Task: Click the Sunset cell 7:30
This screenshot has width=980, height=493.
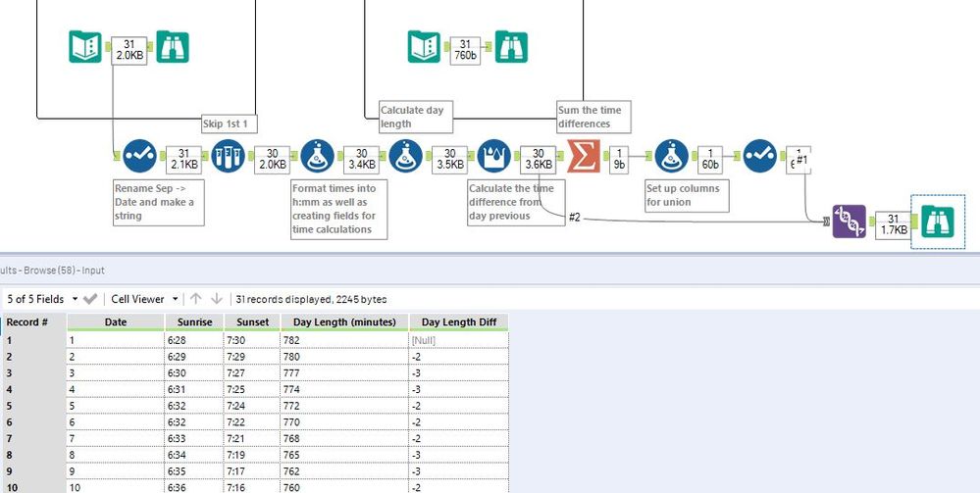Action: pyautogui.click(x=252, y=340)
